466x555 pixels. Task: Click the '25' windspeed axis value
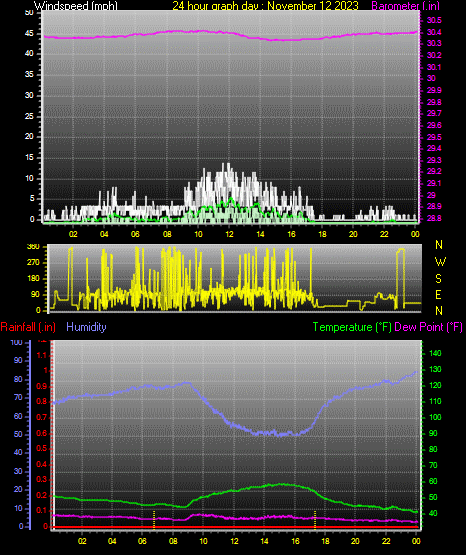(x=29, y=116)
